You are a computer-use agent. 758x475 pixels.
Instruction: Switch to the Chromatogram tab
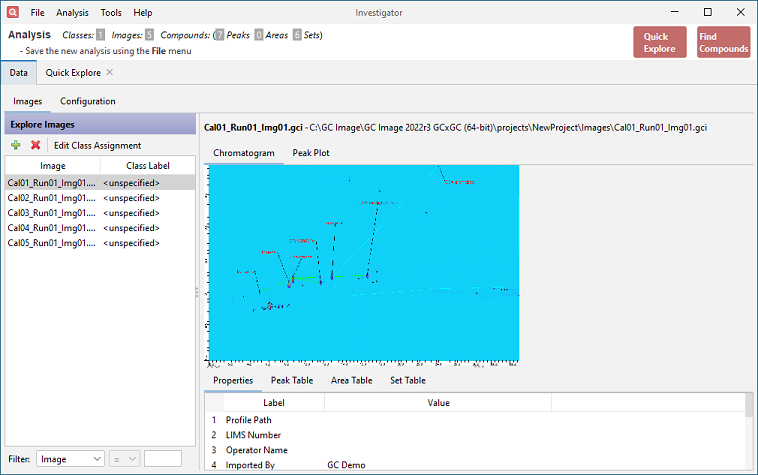coord(244,153)
